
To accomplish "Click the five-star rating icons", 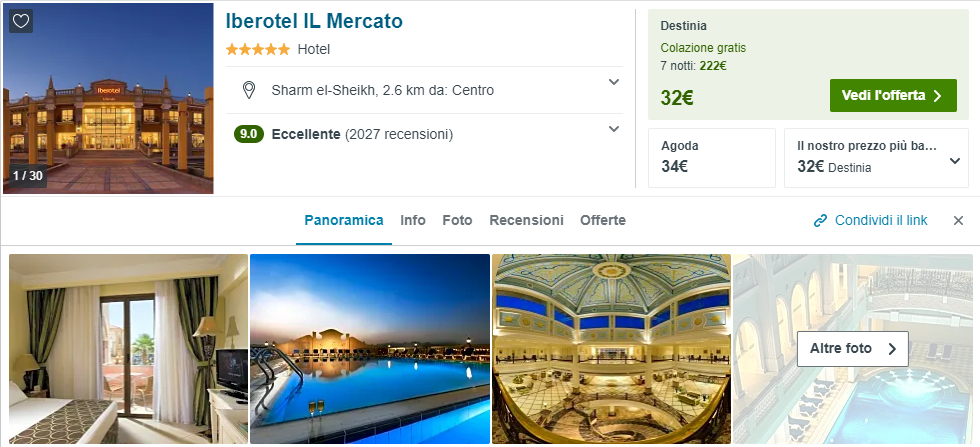I will click(x=257, y=49).
